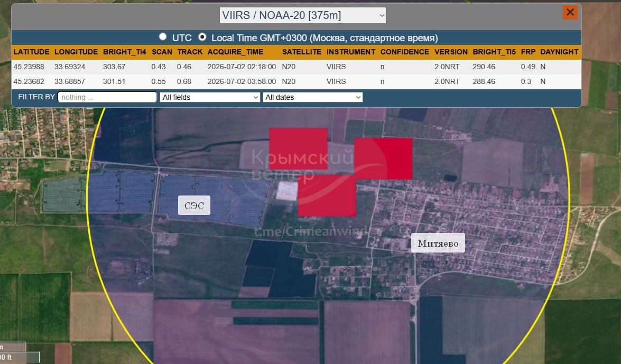
Task: Sort by FRP column header
Action: (528, 52)
